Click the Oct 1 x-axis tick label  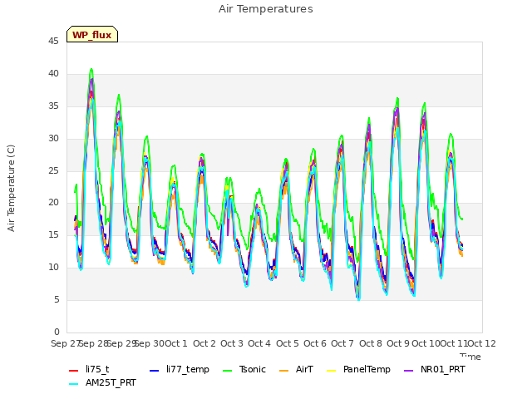176,343
